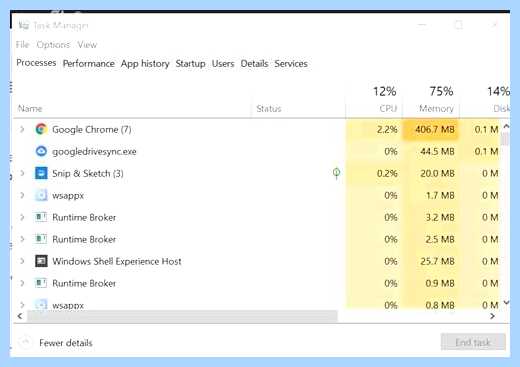Click the horizontal scrollbar left arrow
Viewport: 520px width, 367px height.
point(20,316)
